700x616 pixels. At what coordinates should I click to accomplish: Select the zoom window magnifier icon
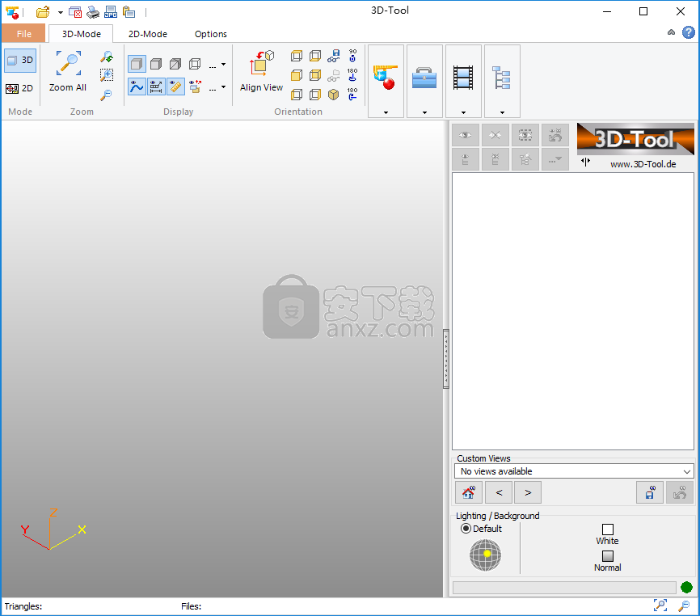106,75
